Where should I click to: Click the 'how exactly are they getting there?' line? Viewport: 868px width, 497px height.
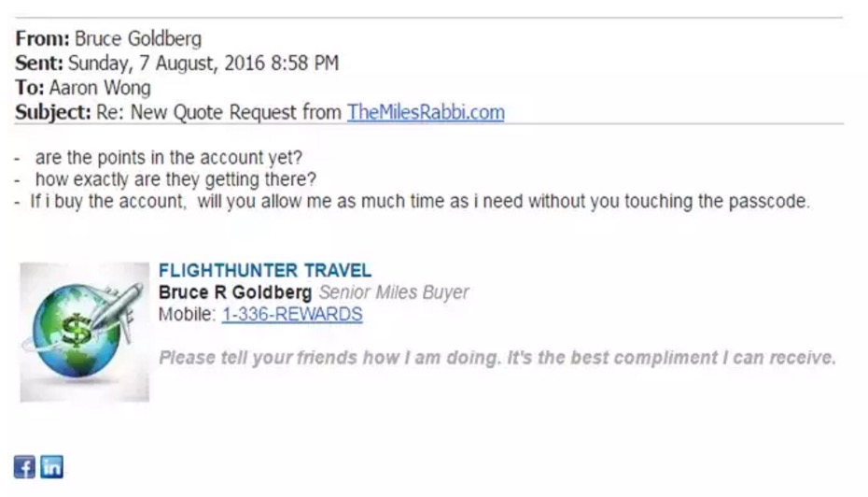click(x=175, y=179)
